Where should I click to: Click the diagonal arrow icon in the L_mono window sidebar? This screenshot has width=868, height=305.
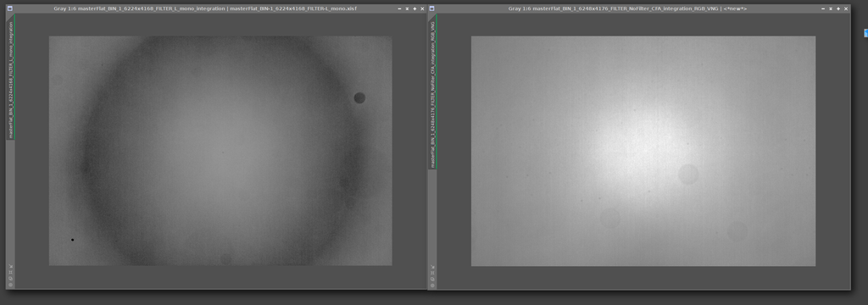[10, 266]
